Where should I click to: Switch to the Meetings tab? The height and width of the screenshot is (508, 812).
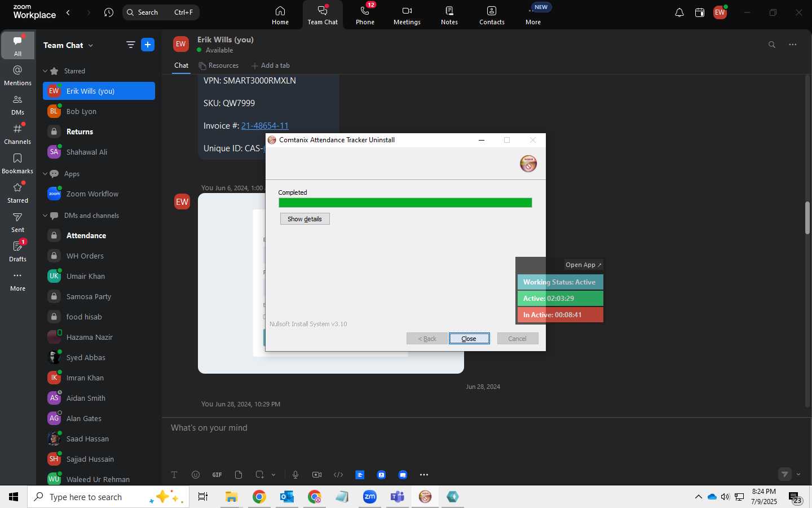point(407,15)
